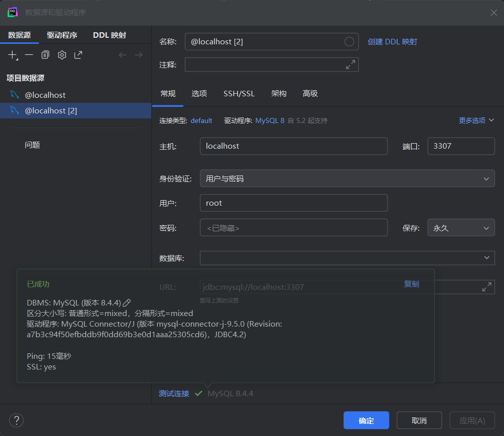504x436 pixels.
Task: Go forward with the right arrow
Action: (139, 55)
